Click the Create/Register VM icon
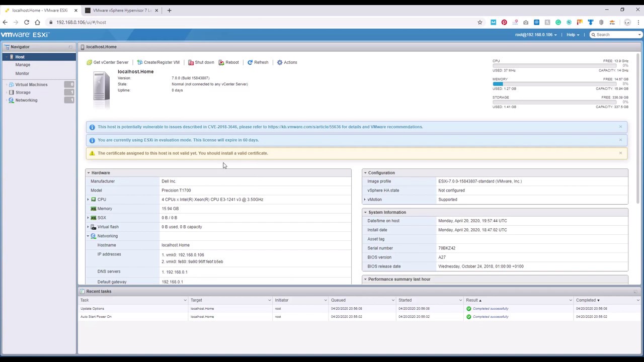This screenshot has height=362, width=644. tap(140, 62)
